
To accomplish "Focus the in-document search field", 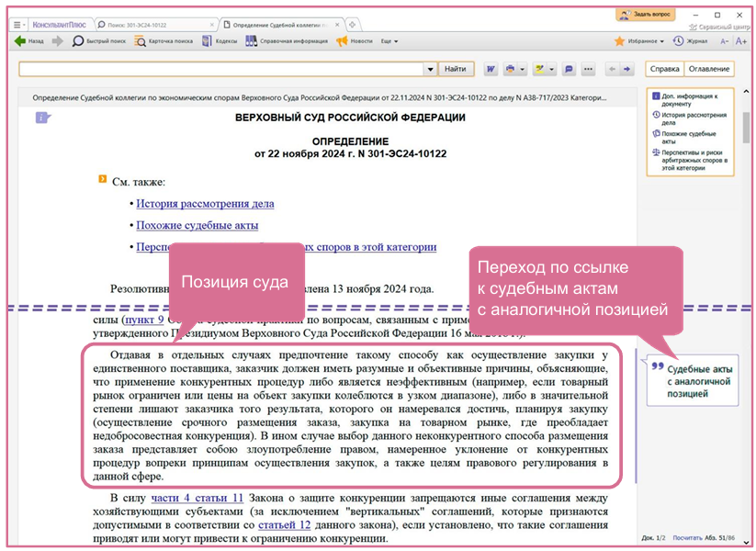I will coord(221,69).
